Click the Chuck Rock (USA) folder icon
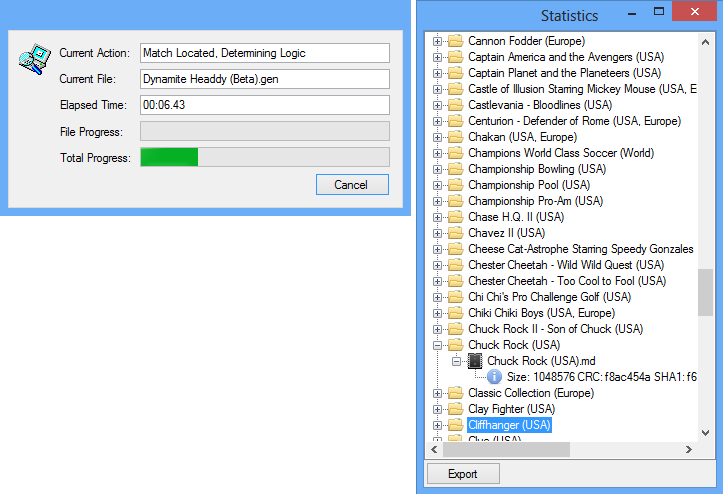The height and width of the screenshot is (495, 725). coord(455,345)
